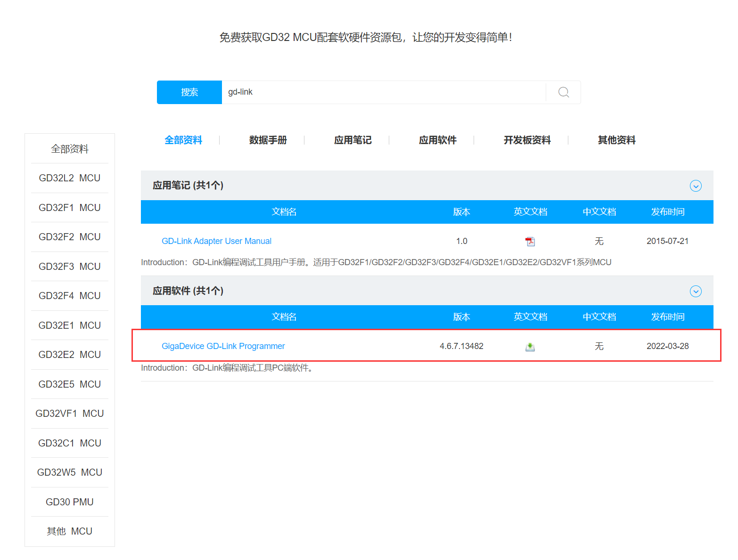
Task: Click the magnifier search icon
Action: pyautogui.click(x=563, y=92)
